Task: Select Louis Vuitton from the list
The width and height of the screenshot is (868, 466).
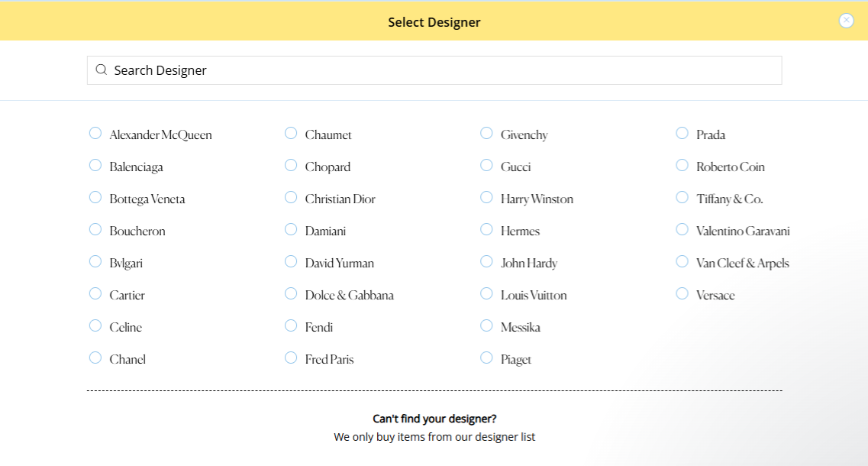Action: point(486,293)
